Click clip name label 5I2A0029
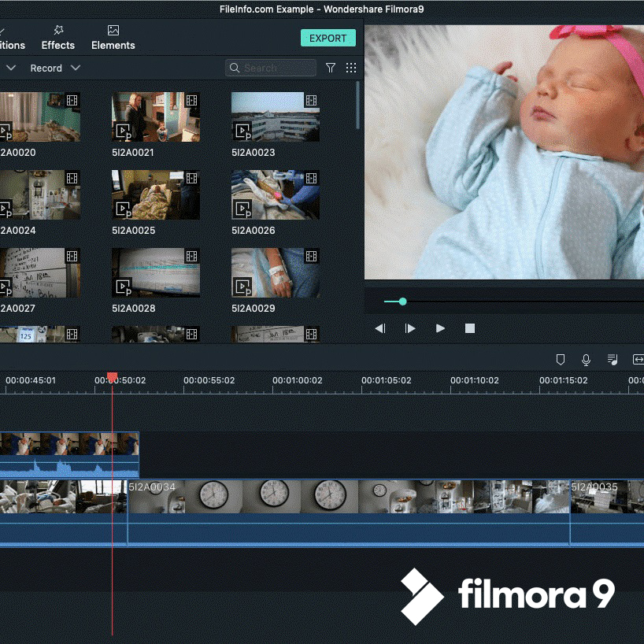This screenshot has width=644, height=644. pos(253,309)
